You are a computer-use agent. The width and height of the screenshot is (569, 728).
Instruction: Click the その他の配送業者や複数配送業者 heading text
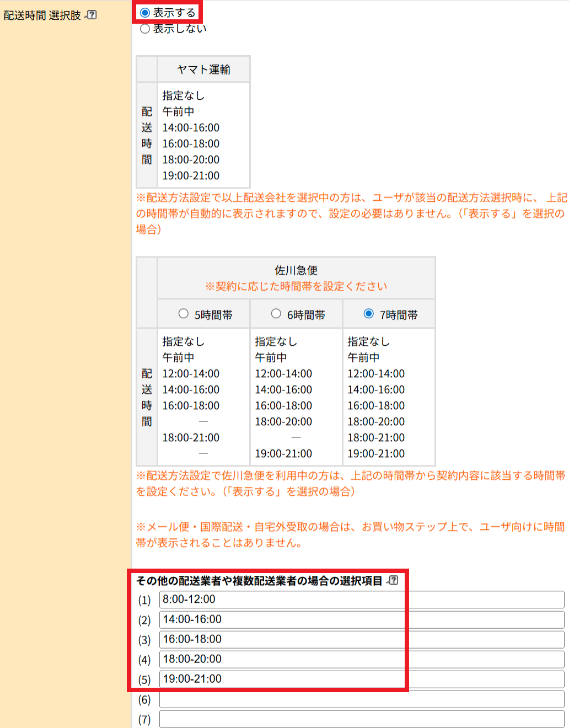tap(259, 581)
